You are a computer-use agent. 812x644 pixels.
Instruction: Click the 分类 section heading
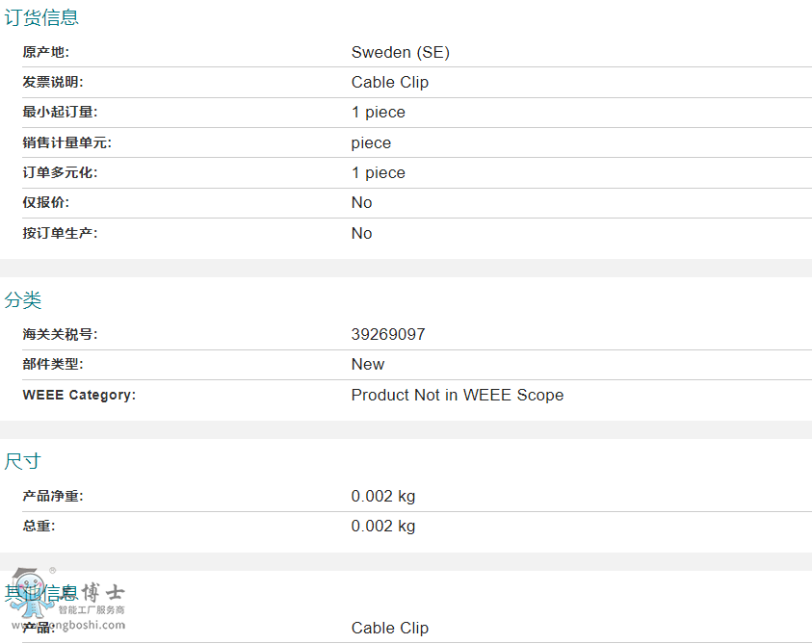(23, 299)
